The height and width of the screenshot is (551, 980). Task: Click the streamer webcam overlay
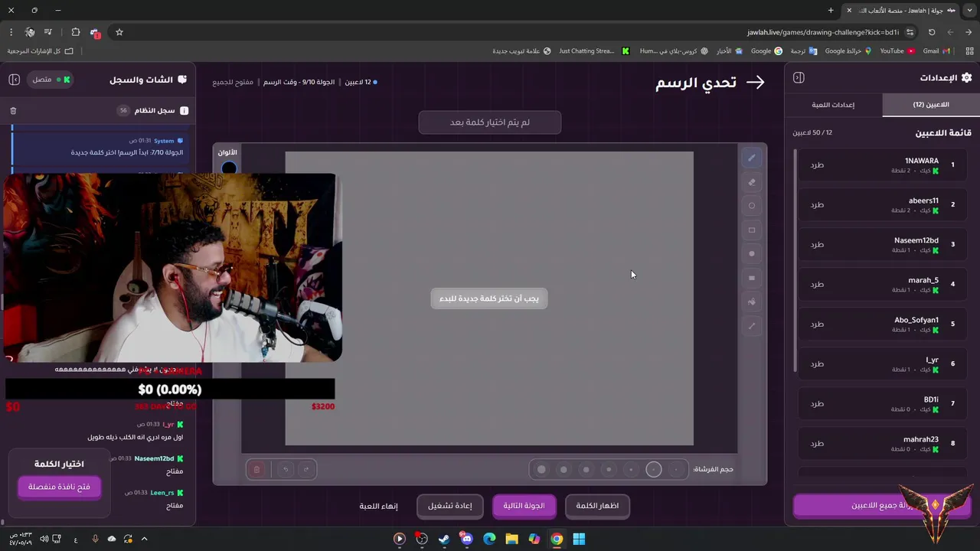[172, 267]
